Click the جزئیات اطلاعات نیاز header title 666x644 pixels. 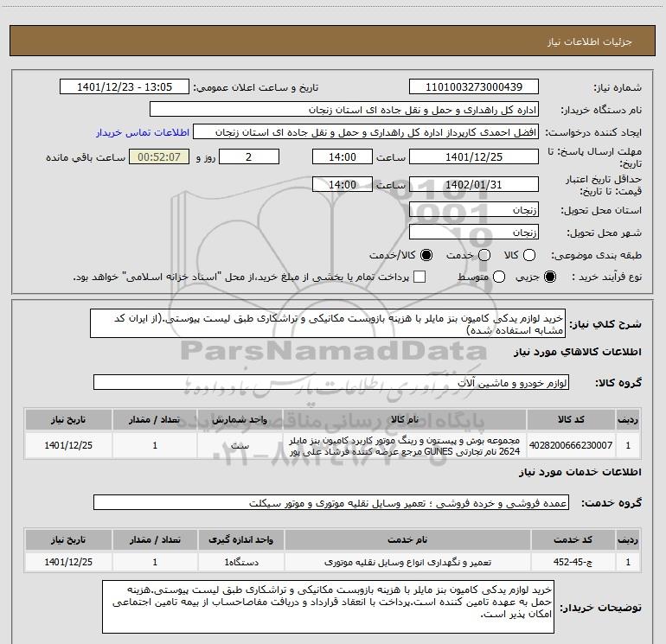589,41
